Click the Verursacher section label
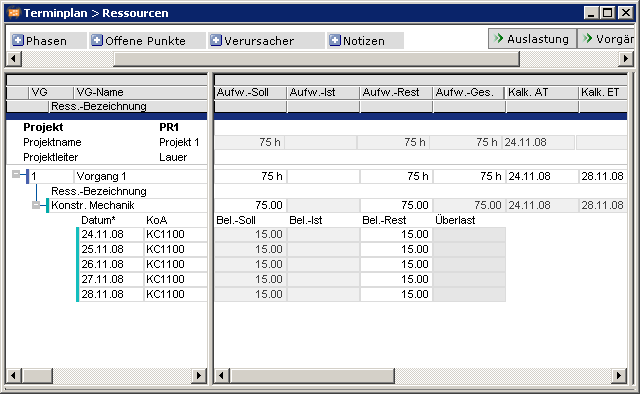Viewport: 640px width, 394px height. click(x=259, y=41)
